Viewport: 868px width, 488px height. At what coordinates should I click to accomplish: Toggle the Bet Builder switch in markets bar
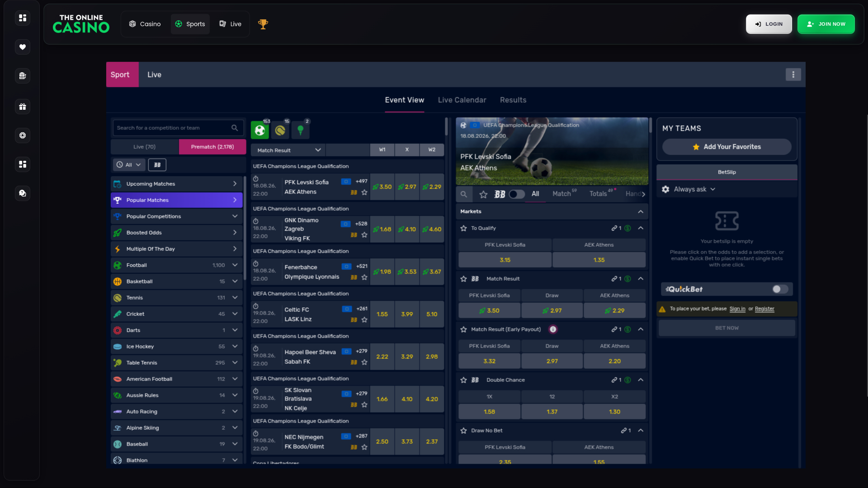[517, 194]
